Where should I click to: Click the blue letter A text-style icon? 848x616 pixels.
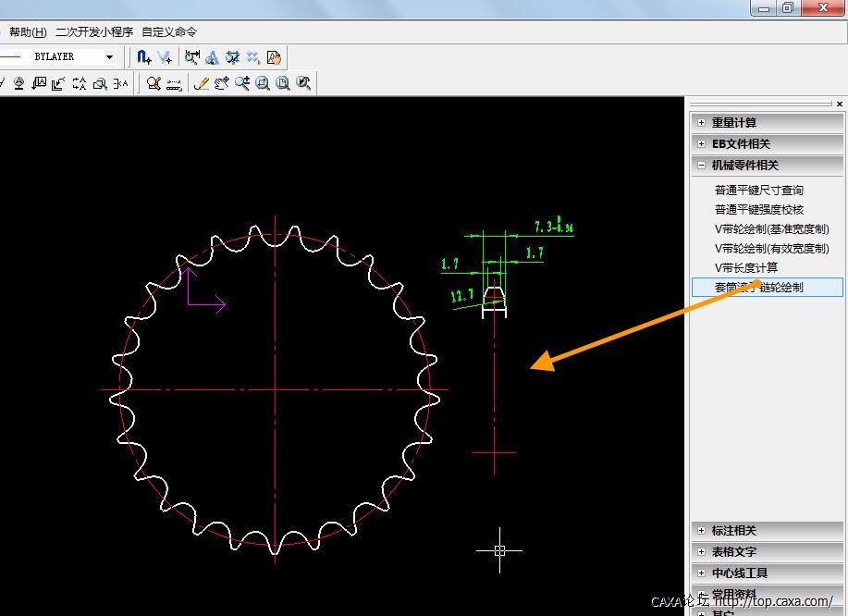[212, 57]
